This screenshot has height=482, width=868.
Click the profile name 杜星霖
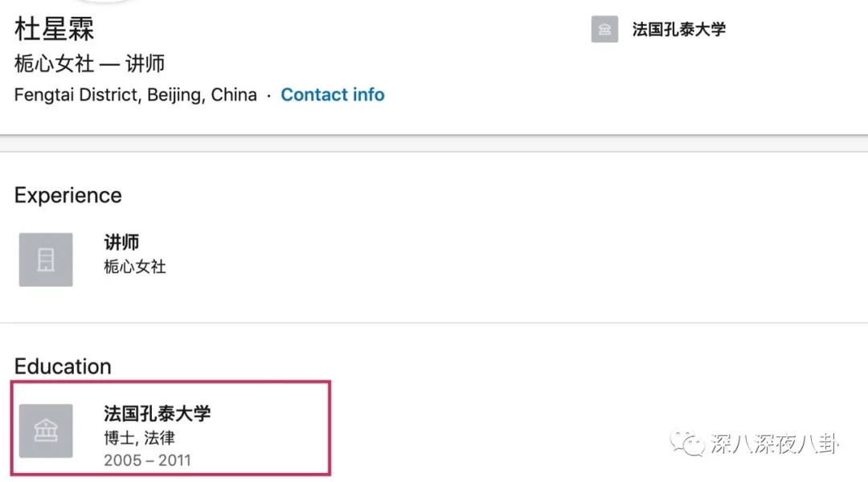(x=55, y=29)
